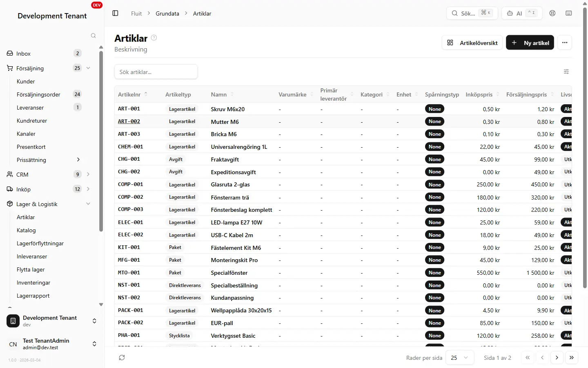Click the Lager & Logistik box icon
588x368 pixels.
click(x=10, y=204)
